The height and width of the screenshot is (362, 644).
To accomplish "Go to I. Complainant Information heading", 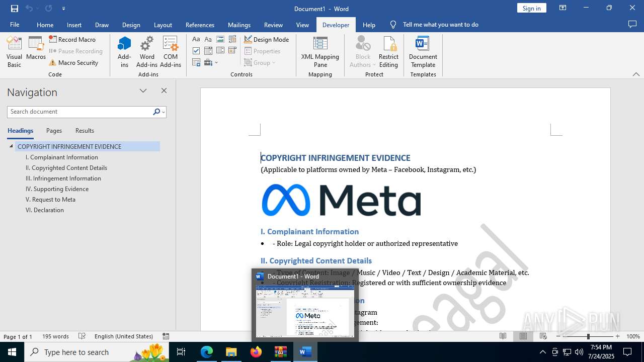I will click(x=62, y=157).
